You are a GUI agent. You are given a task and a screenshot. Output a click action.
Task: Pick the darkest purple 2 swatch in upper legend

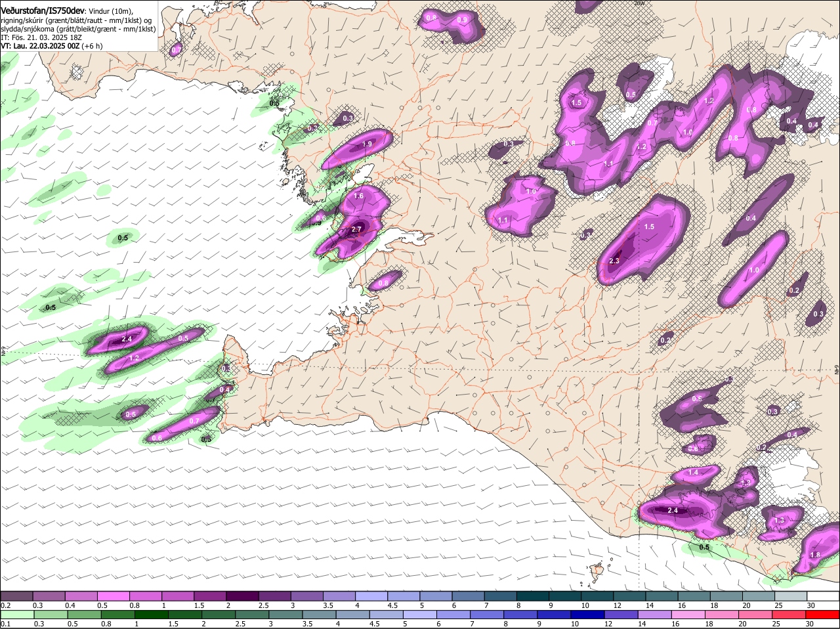(243, 596)
